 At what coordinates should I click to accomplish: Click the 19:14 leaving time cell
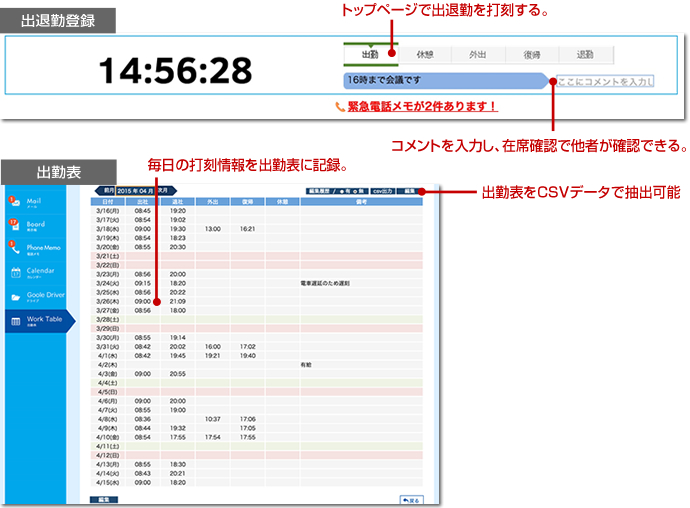click(178, 338)
